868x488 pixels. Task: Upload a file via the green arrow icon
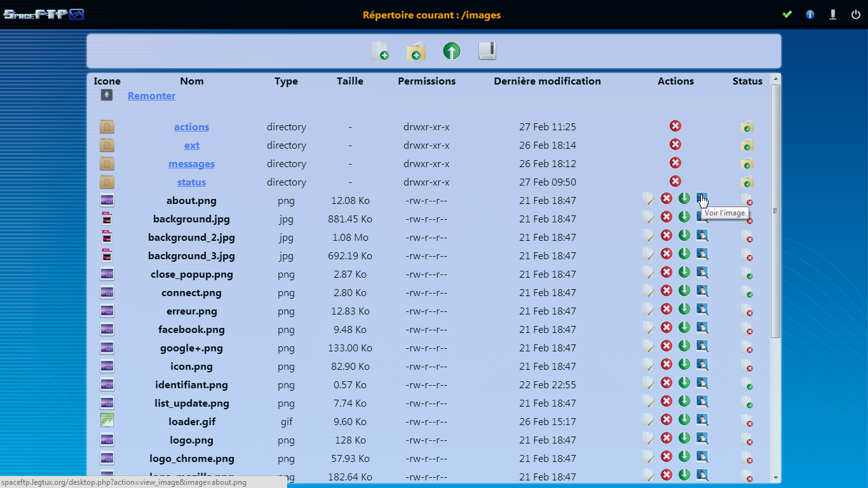[x=451, y=51]
